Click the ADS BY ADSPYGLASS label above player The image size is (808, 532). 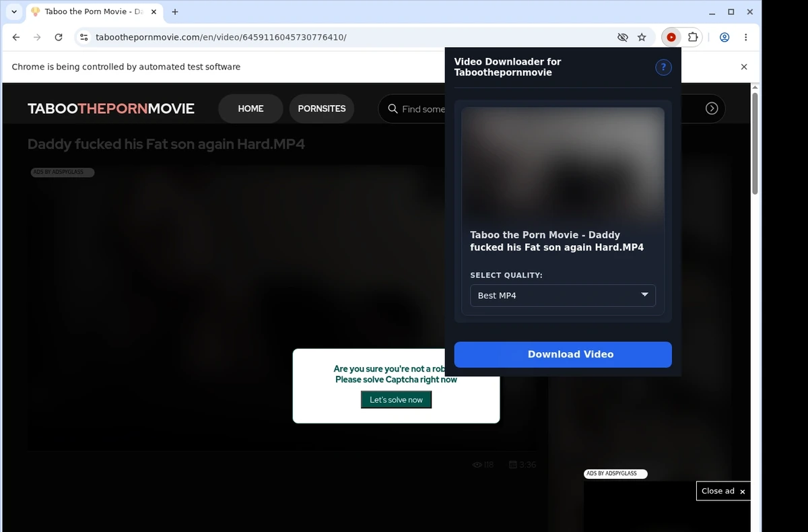(62, 172)
